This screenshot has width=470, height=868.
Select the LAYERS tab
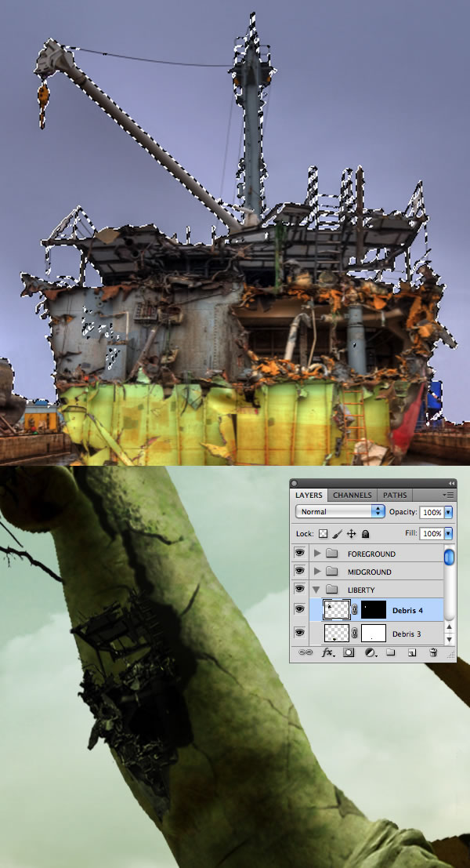(309, 495)
